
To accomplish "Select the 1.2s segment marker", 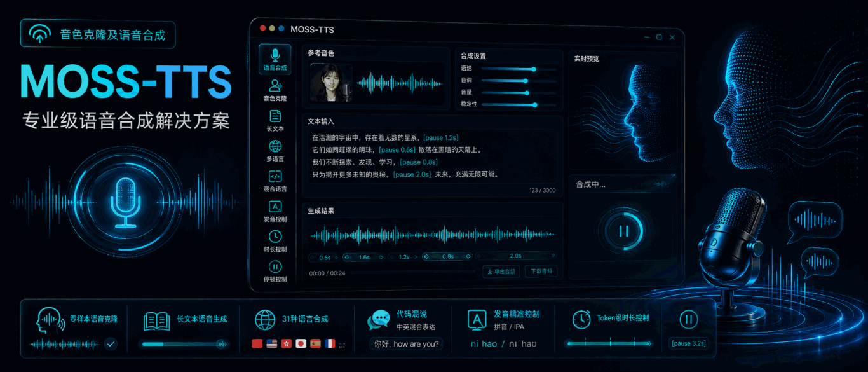I will coord(404,257).
